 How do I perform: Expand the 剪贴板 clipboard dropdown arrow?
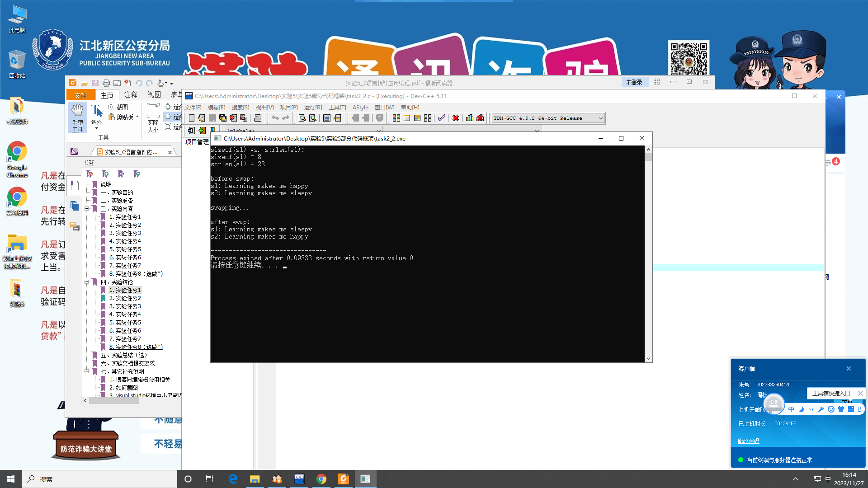coord(137,117)
